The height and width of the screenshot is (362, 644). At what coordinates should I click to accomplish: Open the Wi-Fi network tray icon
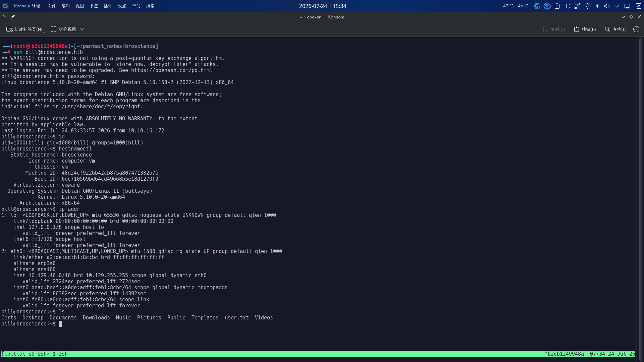pyautogui.click(x=597, y=6)
